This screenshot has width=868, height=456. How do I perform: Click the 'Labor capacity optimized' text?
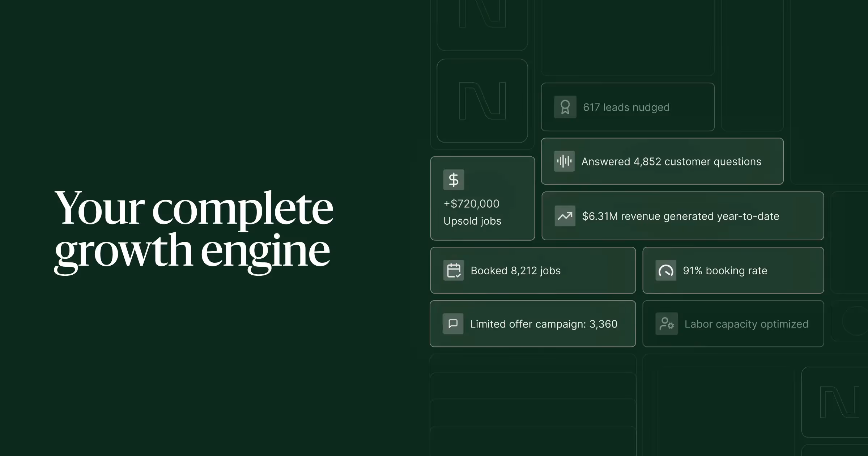pos(746,324)
